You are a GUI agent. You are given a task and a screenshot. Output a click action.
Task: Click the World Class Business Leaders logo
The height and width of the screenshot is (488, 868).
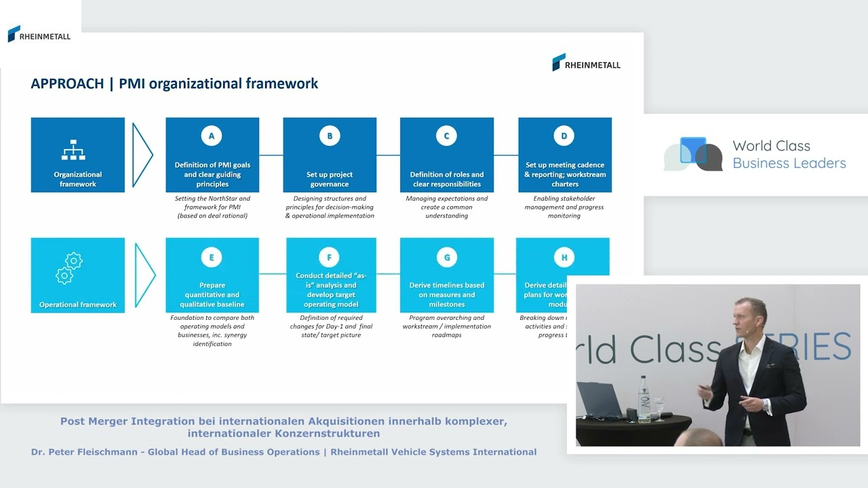pos(755,155)
